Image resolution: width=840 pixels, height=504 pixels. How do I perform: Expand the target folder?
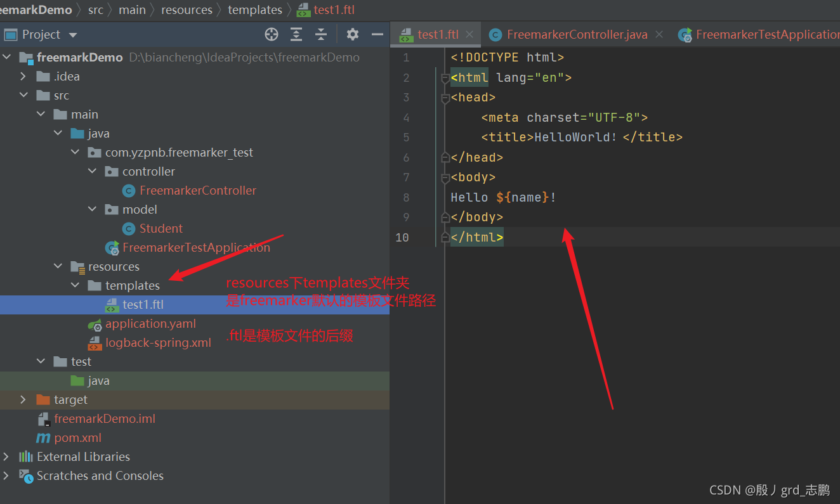23,399
